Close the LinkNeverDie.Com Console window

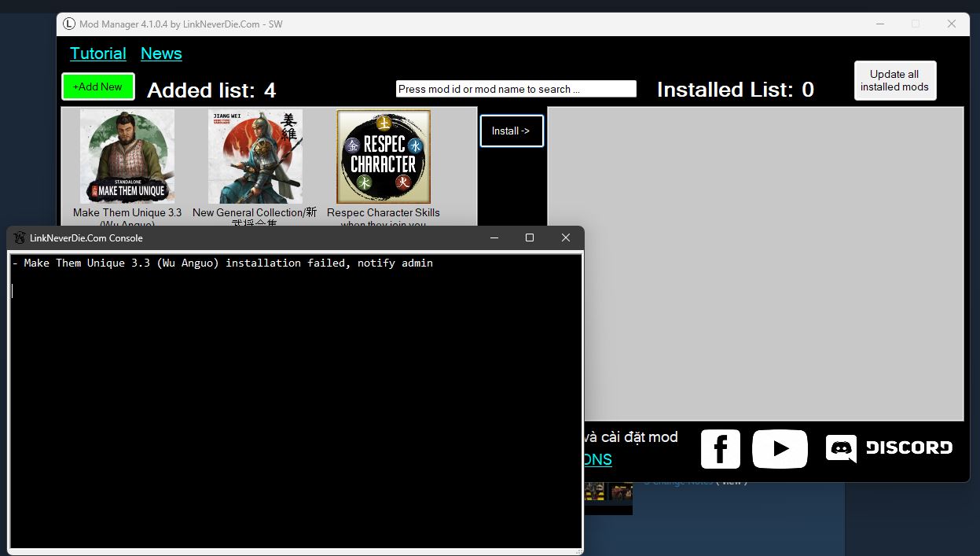[565, 237]
